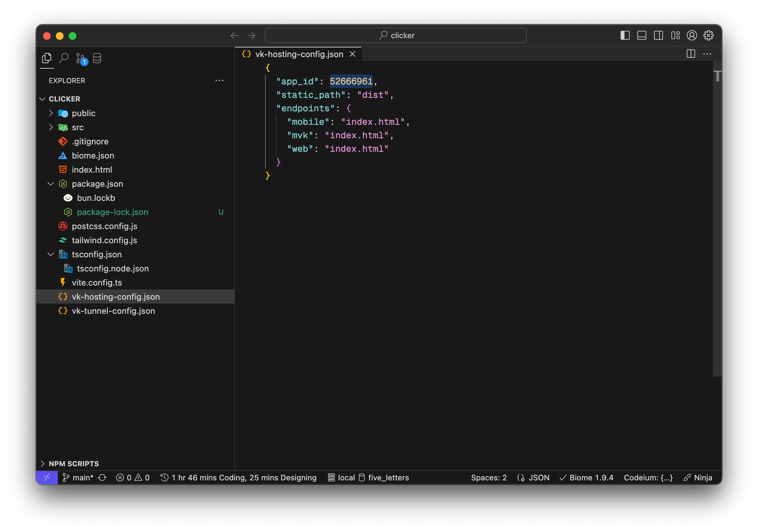This screenshot has height=532, width=758.
Task: Click Split Editor Right icon
Action: coord(691,54)
